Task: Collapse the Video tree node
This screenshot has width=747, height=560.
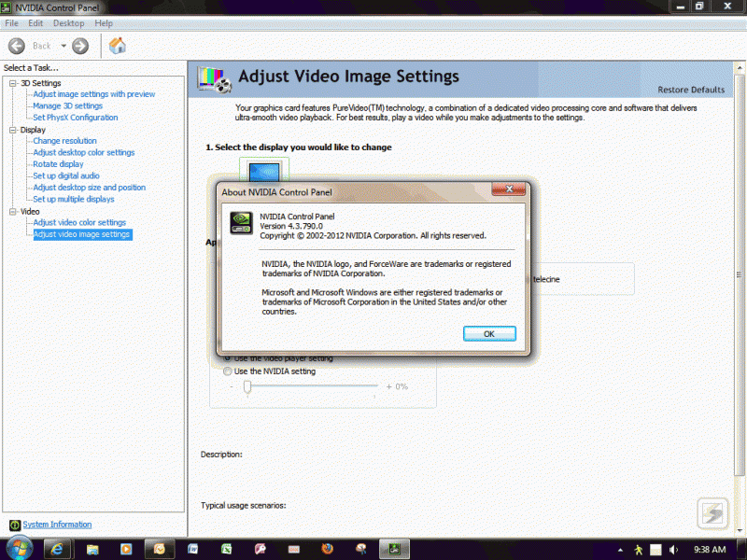Action: [x=13, y=212]
